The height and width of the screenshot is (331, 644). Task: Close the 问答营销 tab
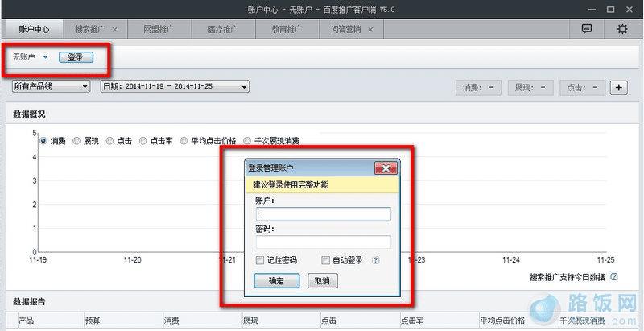[370, 30]
